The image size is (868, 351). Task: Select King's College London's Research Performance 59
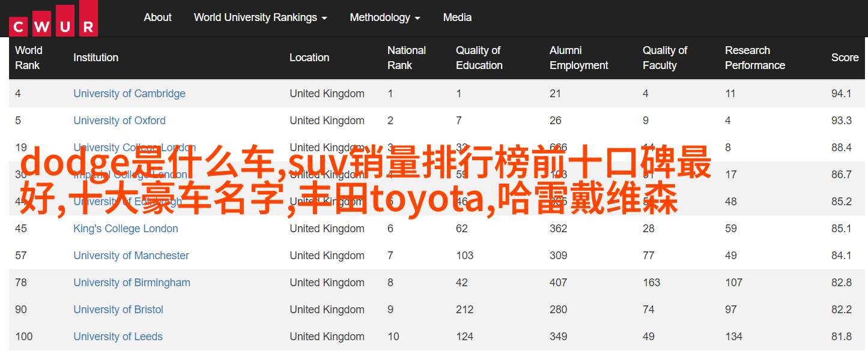[731, 229]
